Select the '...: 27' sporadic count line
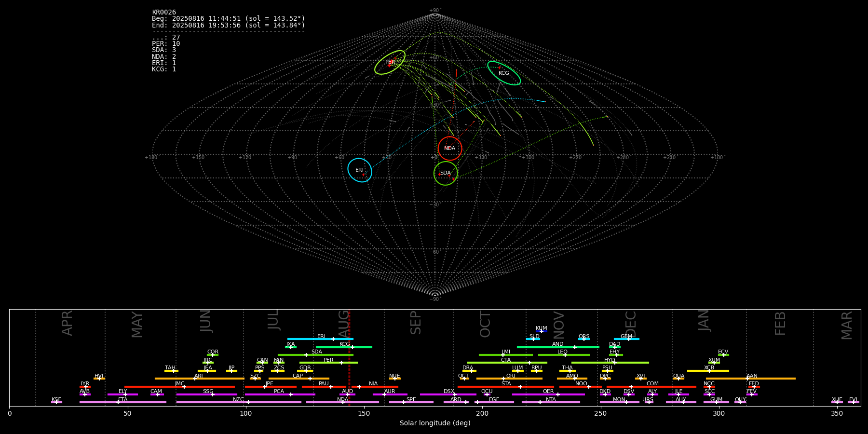 (x=166, y=38)
